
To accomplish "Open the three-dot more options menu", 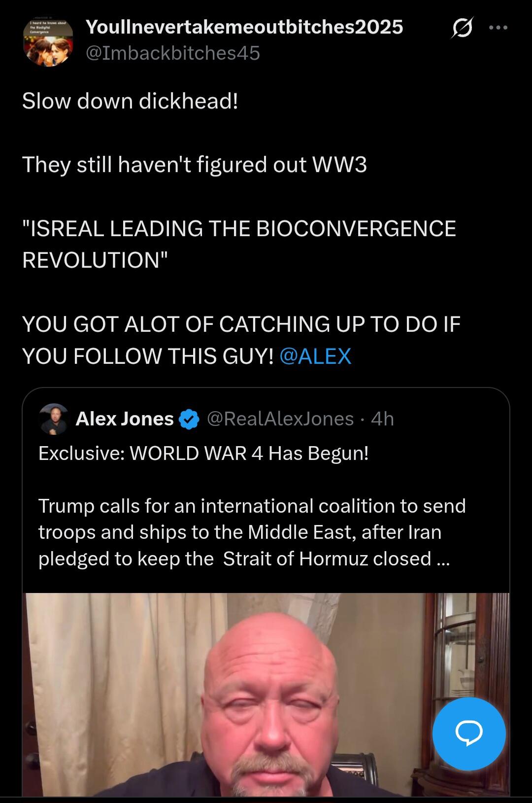I will [498, 28].
